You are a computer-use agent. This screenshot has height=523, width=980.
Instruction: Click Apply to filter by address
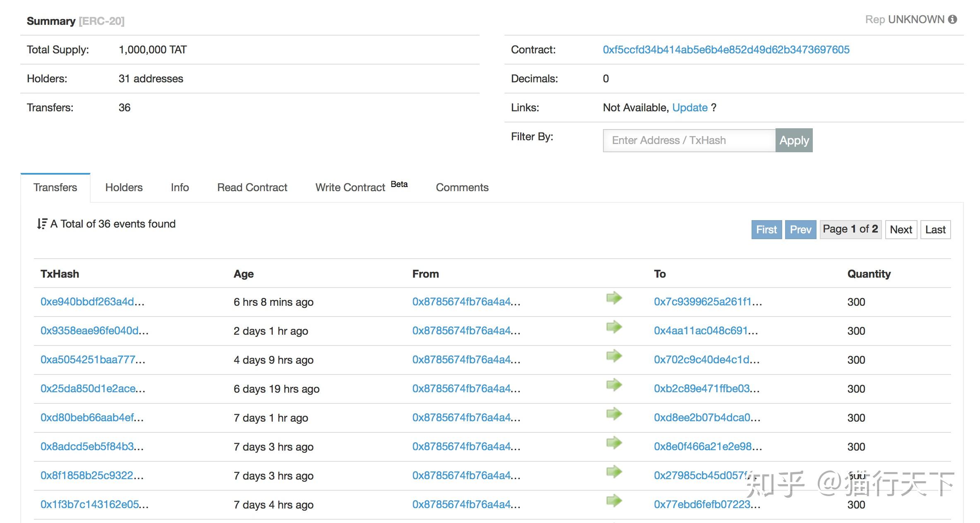(794, 140)
